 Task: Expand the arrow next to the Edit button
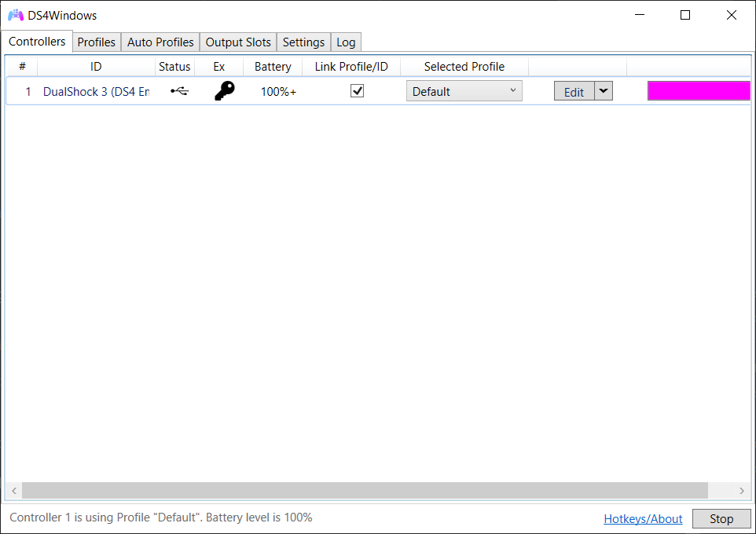pos(604,90)
